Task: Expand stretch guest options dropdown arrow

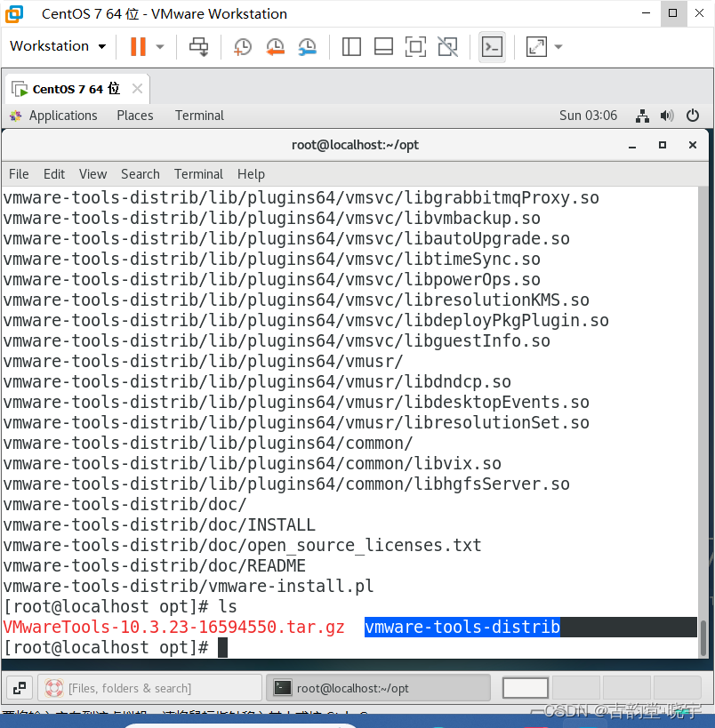Action: 558,46
